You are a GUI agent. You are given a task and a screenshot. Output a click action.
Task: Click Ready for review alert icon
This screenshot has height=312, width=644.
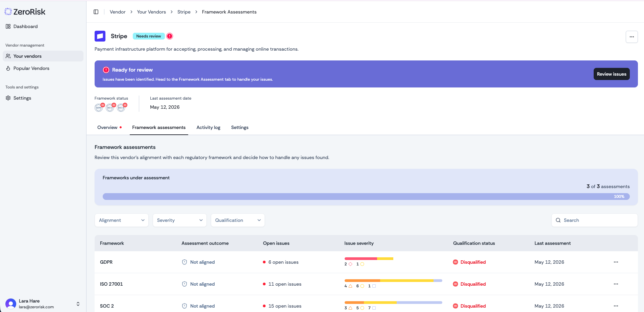106,70
